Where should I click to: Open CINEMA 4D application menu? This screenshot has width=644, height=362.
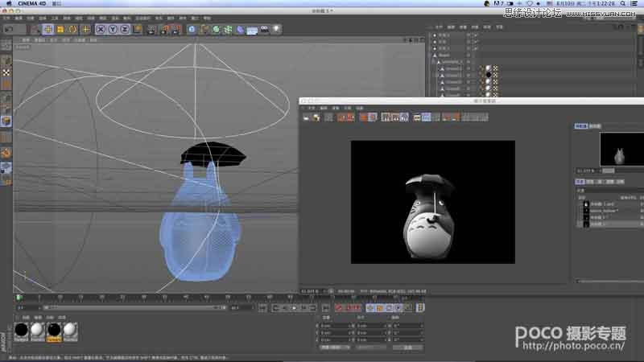31,3
